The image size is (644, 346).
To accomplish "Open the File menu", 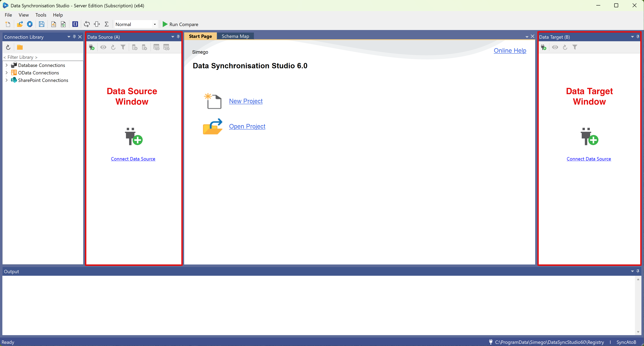I will point(8,15).
